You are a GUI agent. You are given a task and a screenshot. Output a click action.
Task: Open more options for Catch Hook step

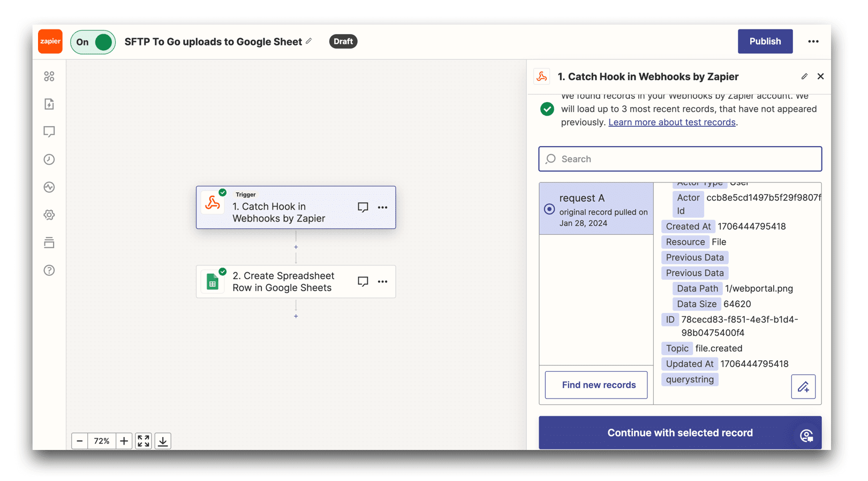pos(382,207)
